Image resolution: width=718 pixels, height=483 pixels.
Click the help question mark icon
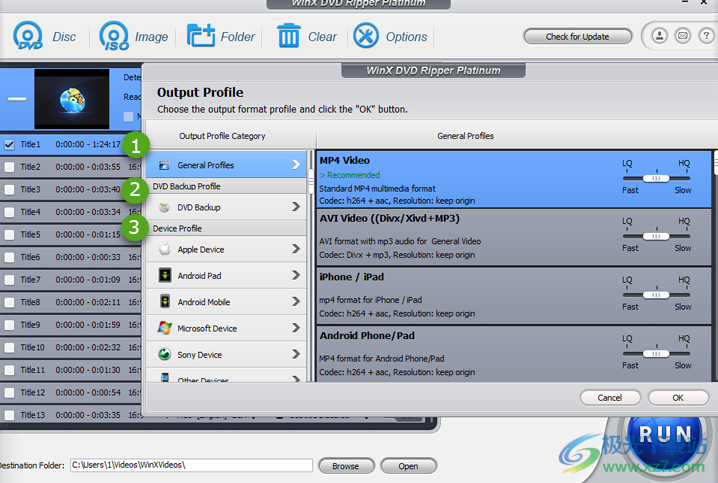(x=706, y=36)
